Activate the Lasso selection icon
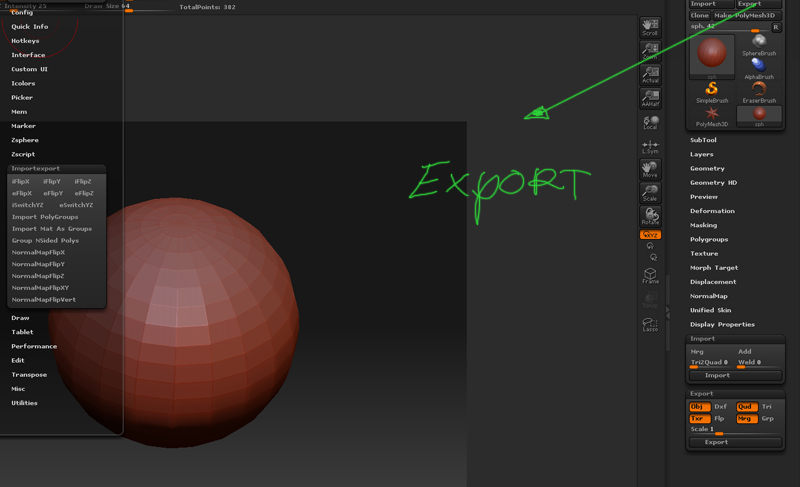Screen dimensions: 800x487 click(650, 324)
